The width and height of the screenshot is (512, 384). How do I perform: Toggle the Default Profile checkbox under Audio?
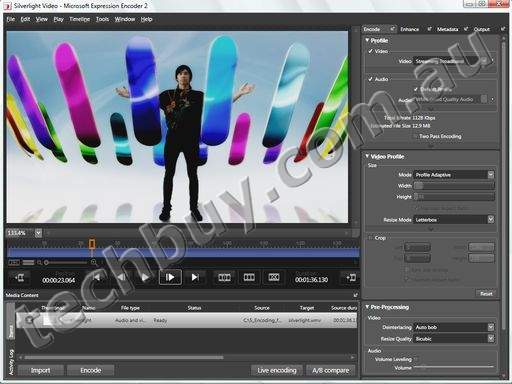(x=416, y=89)
